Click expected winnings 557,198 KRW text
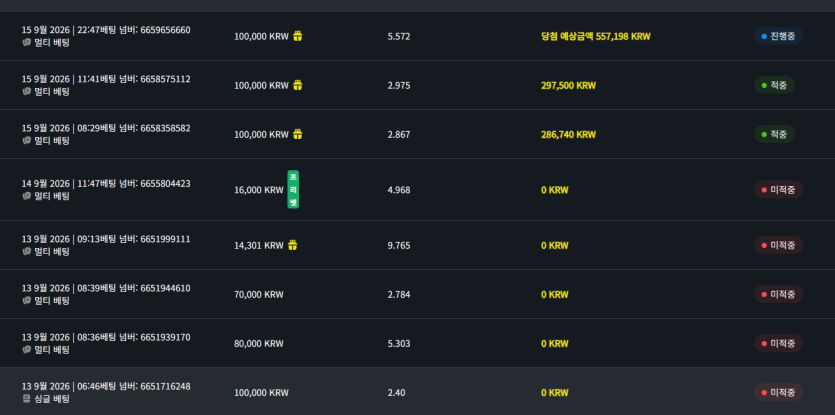835x415 pixels. click(595, 36)
